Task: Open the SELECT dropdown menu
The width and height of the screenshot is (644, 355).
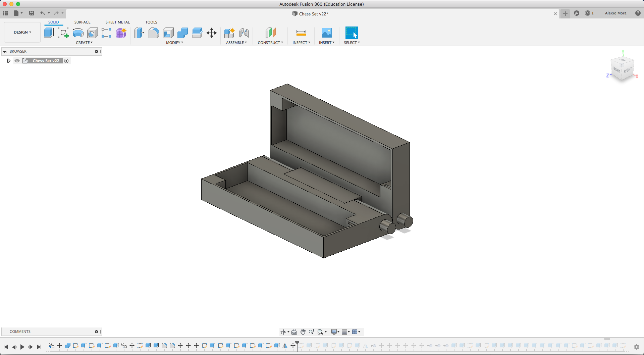Action: pyautogui.click(x=352, y=43)
